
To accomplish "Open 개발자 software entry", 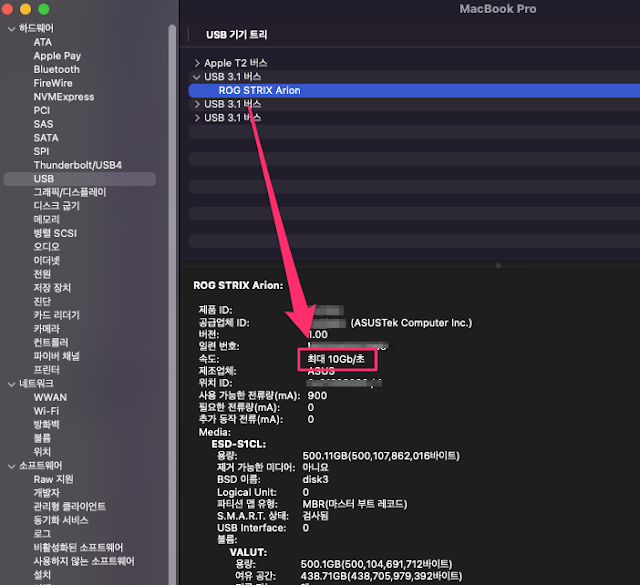I will (x=47, y=493).
